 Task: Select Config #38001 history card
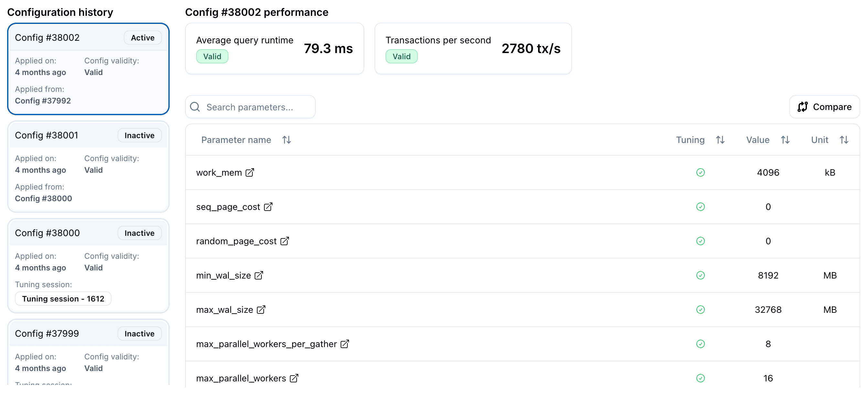tap(88, 167)
